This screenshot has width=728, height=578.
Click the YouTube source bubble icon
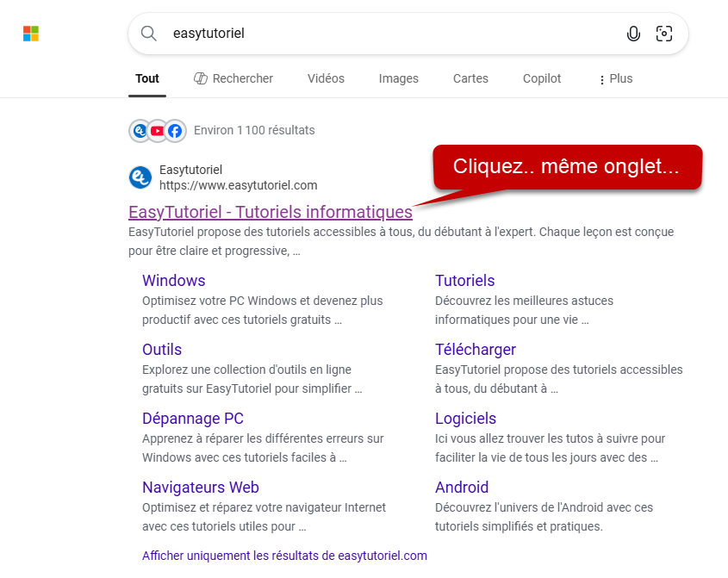coord(158,131)
